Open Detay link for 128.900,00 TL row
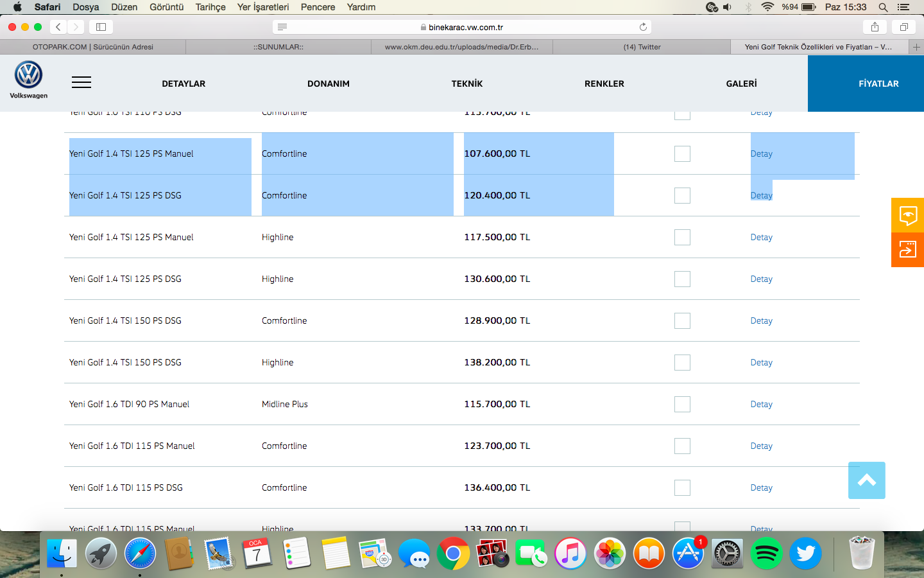The height and width of the screenshot is (578, 924). coord(762,320)
